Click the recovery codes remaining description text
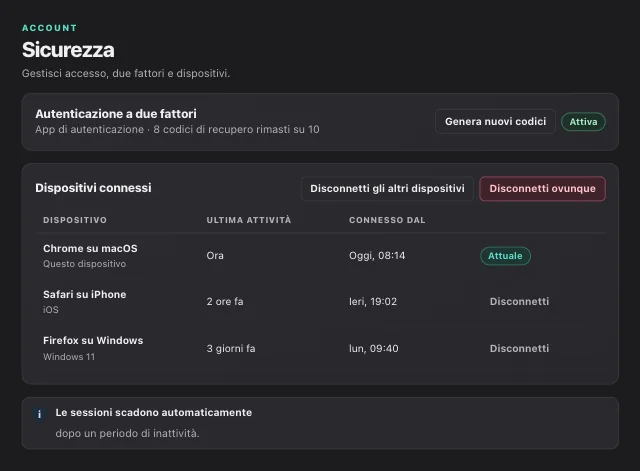 coord(177,130)
